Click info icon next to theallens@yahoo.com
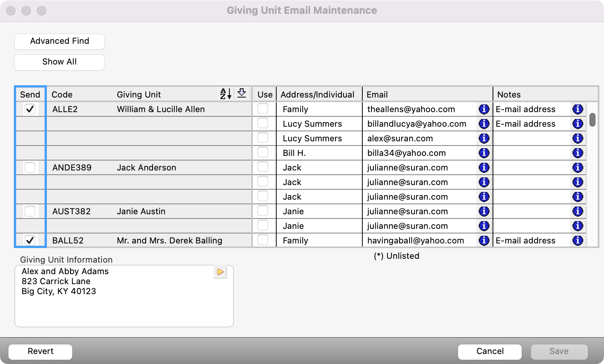Screen dimensions: 604x364 [x=484, y=109]
